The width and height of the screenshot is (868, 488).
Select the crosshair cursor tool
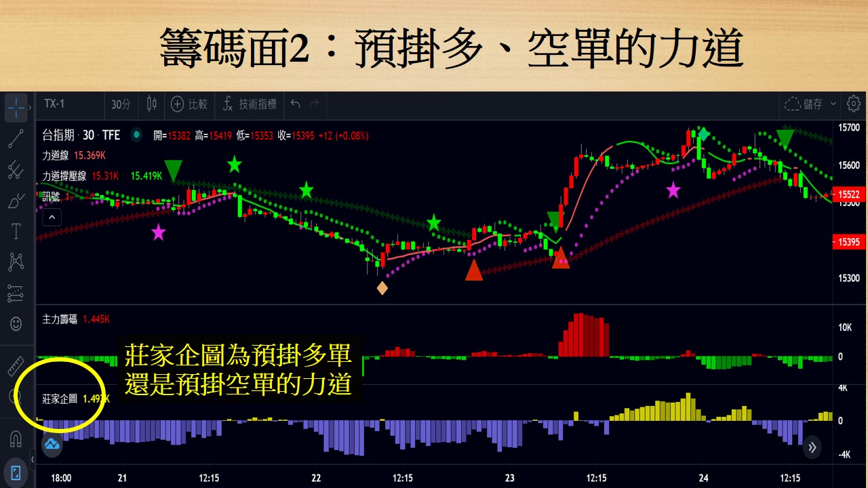pos(15,108)
